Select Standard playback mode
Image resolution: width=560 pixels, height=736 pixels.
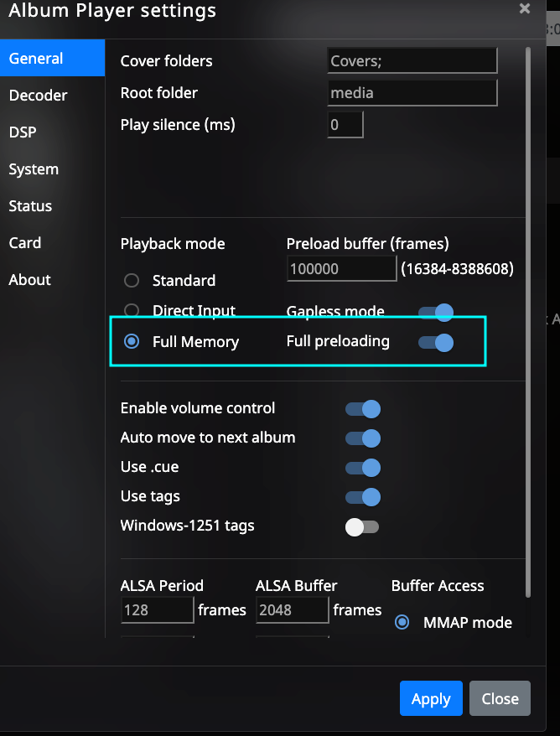pos(132,281)
